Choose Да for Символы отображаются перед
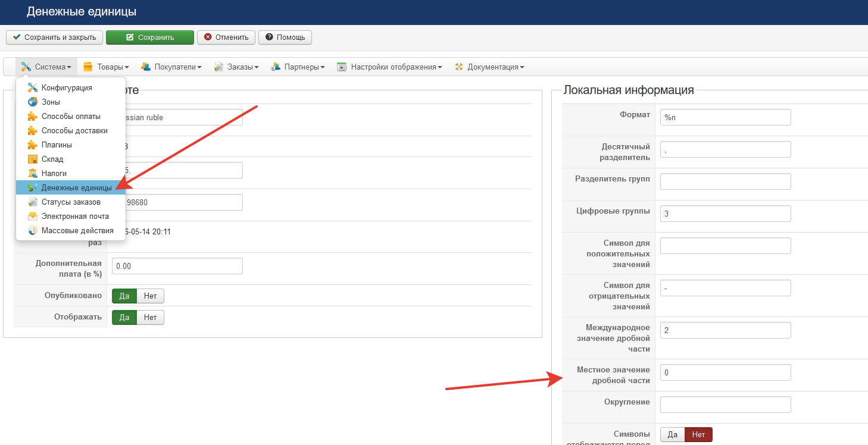Screen dimensions: 868x445 (673, 435)
